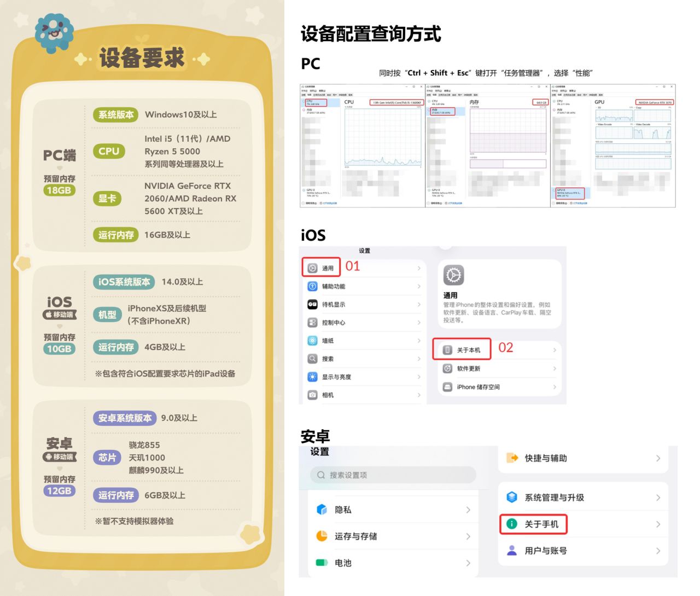Expand the 软件更新 row chevron
The width and height of the screenshot is (700, 596).
pyautogui.click(x=555, y=368)
